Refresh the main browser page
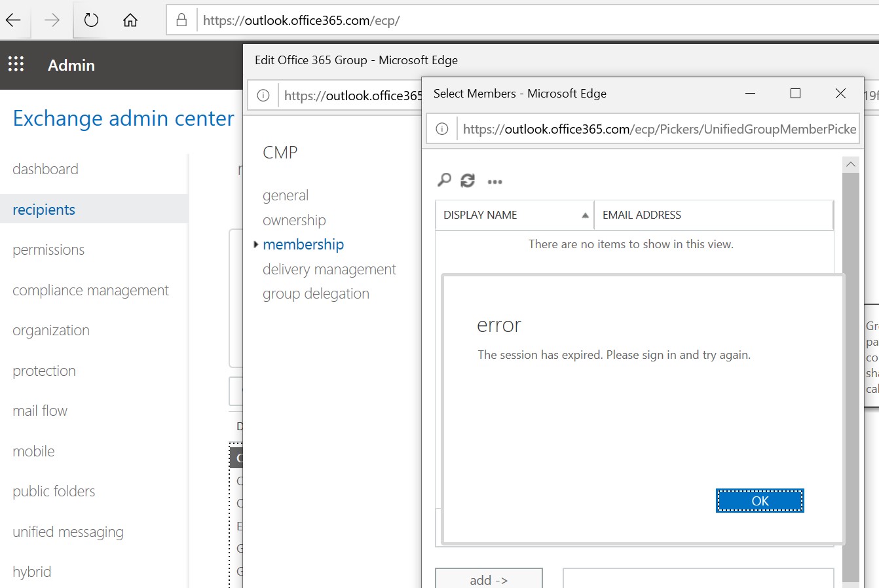Screen dimensions: 879x588 pos(91,20)
